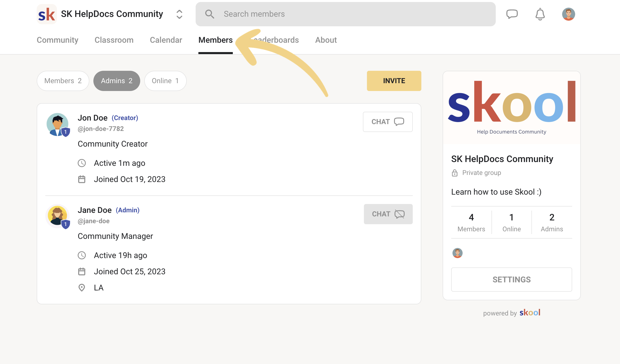The image size is (620, 364).
Task: Click the disabled CHAT button for Jane Doe
Action: pyautogui.click(x=388, y=214)
